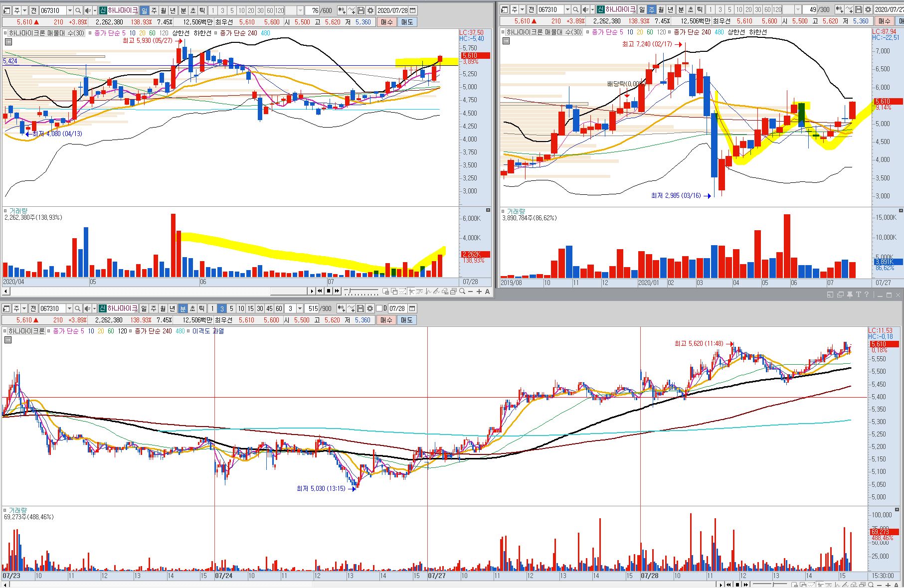This screenshot has width=904, height=588.
Task: Click horizontal scrollbar thumb under daily chart
Action: [x=289, y=291]
